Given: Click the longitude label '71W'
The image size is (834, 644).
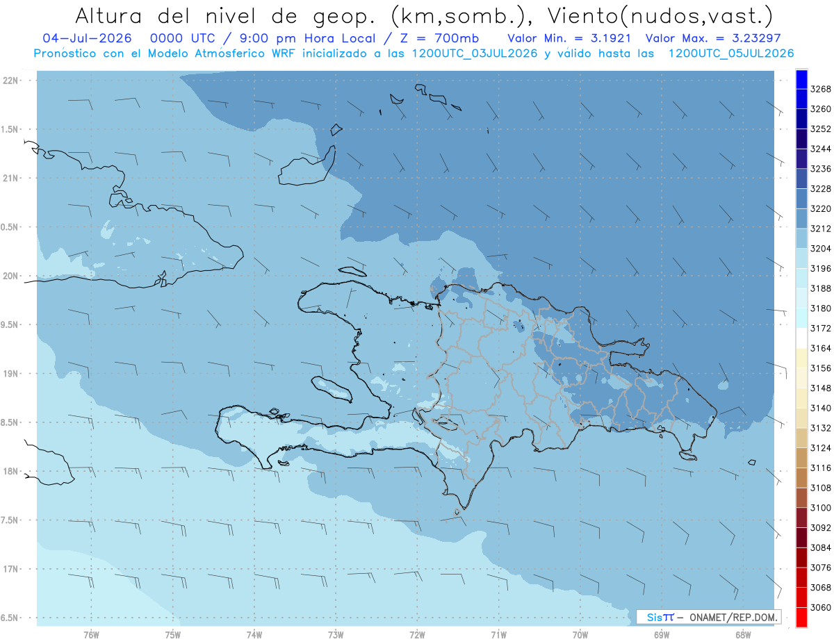Looking at the screenshot, I should 498,634.
